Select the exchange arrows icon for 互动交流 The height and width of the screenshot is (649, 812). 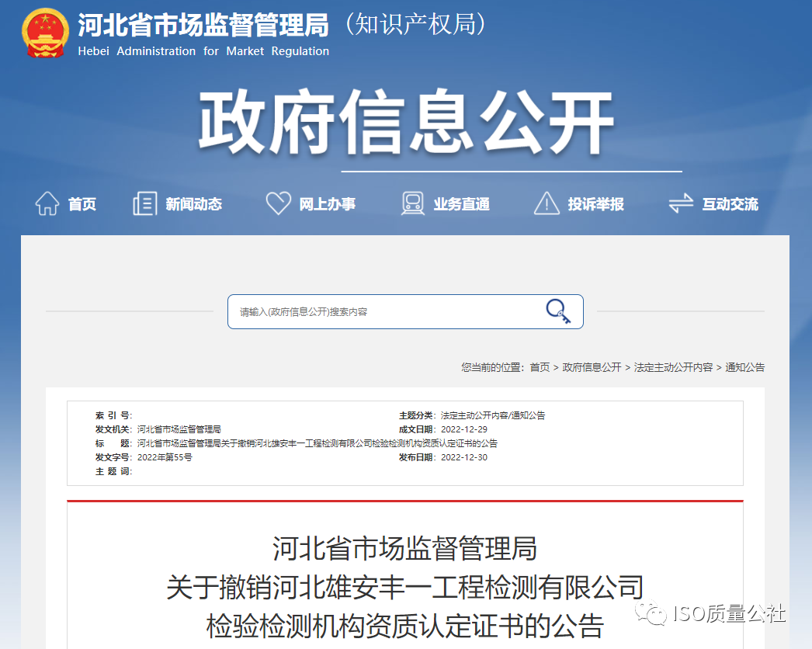click(x=680, y=203)
